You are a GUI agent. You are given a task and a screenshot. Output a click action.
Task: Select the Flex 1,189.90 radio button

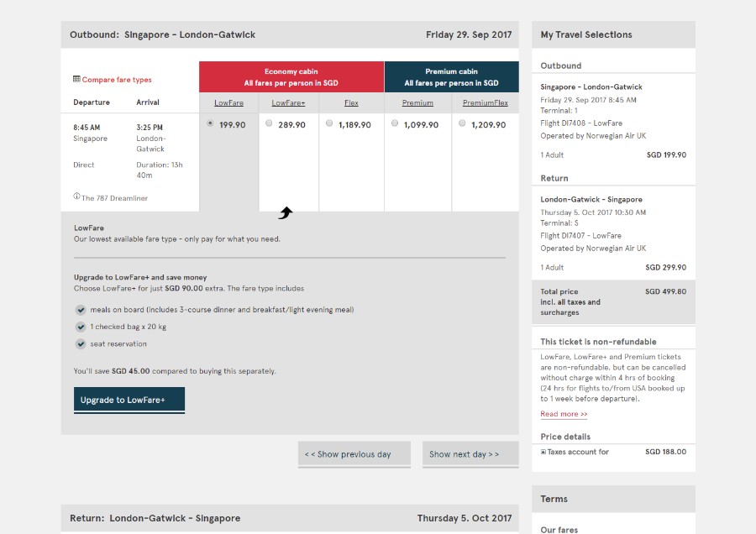(329, 123)
